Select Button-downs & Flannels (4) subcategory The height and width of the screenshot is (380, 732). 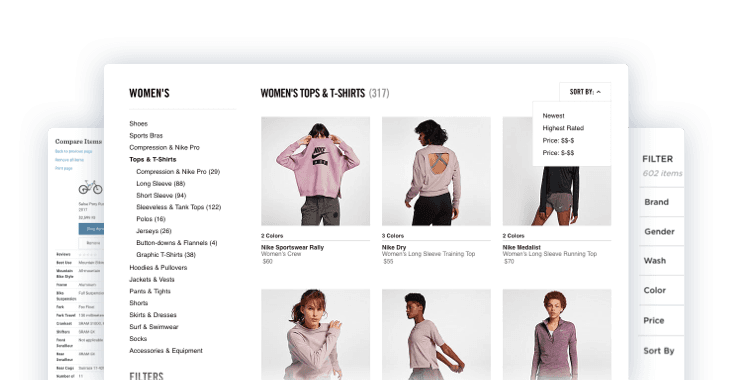click(x=176, y=243)
